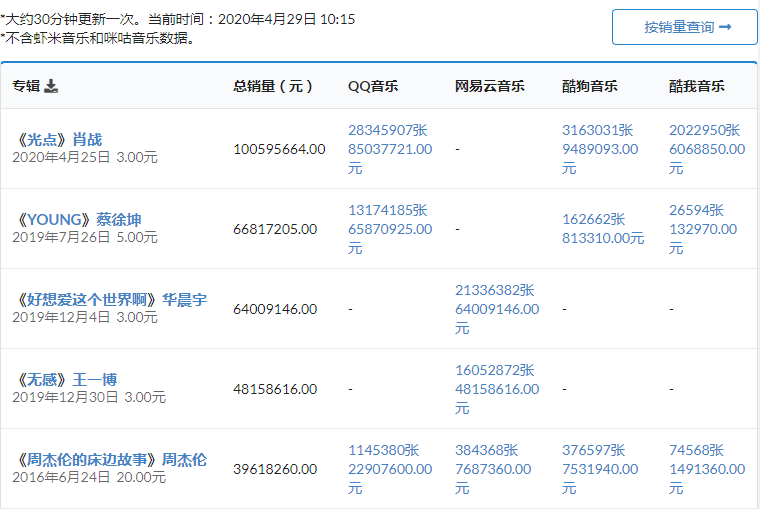Click release info 2019年12月30日 3.00元

(x=89, y=397)
